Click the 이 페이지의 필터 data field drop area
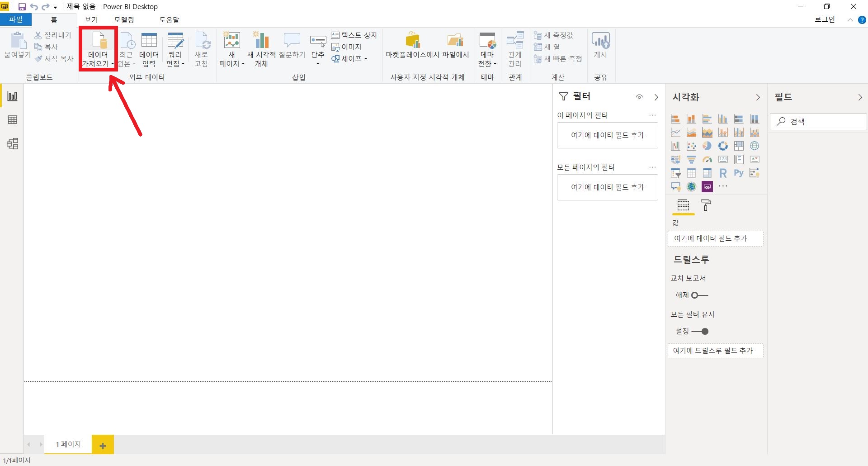This screenshot has width=868, height=466. pyautogui.click(x=607, y=135)
